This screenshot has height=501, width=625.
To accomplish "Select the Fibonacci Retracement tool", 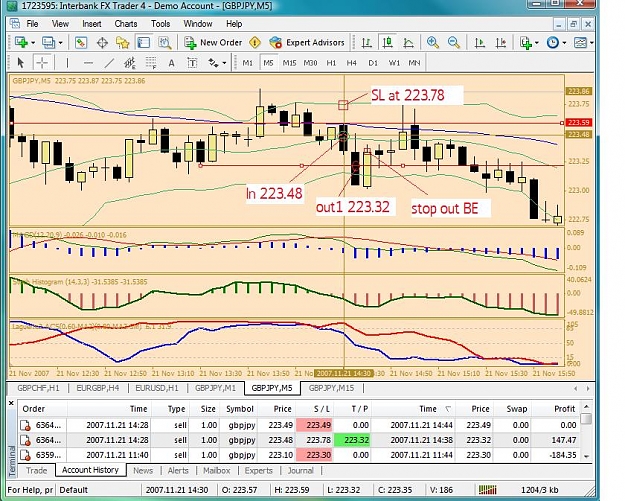I will (x=151, y=63).
